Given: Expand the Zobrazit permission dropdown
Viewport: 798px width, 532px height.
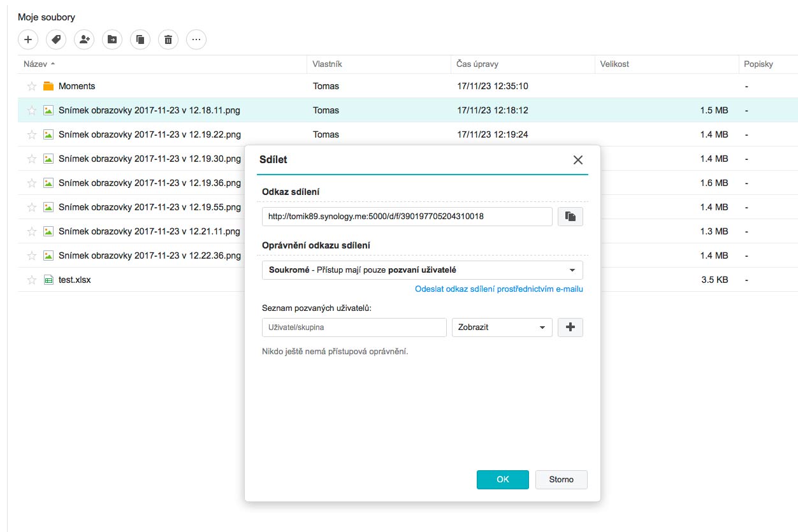Looking at the screenshot, I should (x=502, y=327).
